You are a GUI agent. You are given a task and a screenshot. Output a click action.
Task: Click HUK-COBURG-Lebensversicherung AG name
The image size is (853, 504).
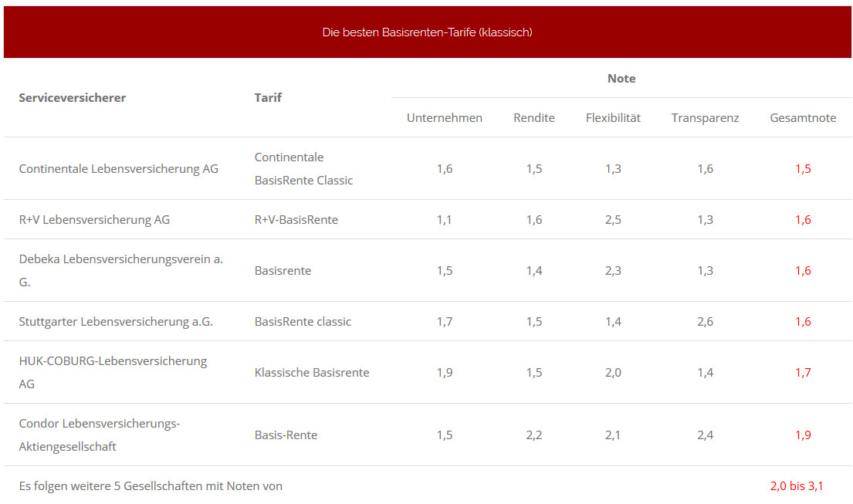pos(113,373)
